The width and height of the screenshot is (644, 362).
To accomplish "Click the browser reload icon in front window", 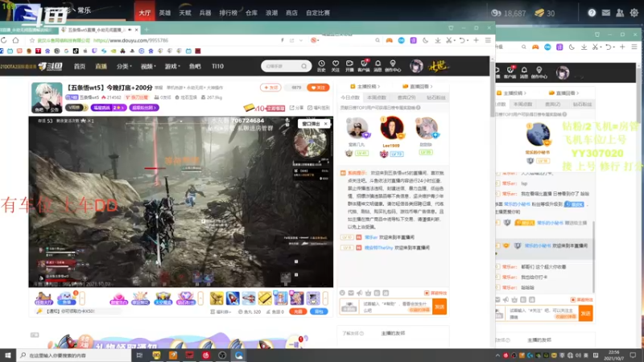I will click(4, 40).
